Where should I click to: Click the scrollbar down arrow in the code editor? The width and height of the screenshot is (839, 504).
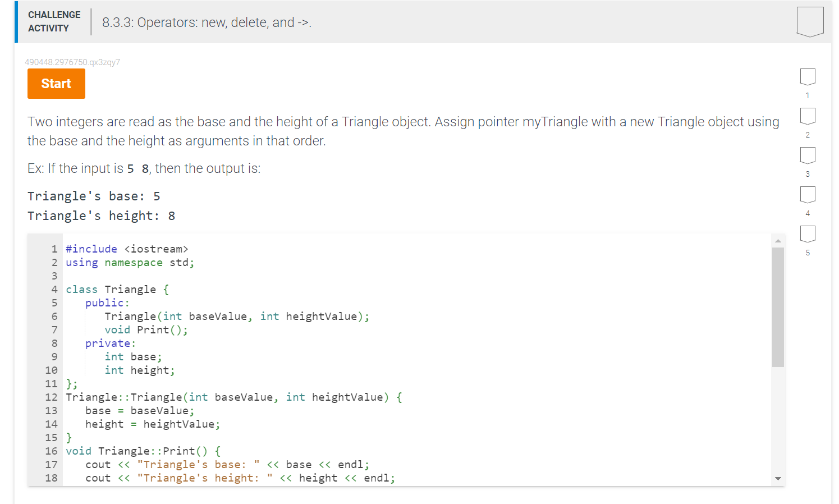778,479
